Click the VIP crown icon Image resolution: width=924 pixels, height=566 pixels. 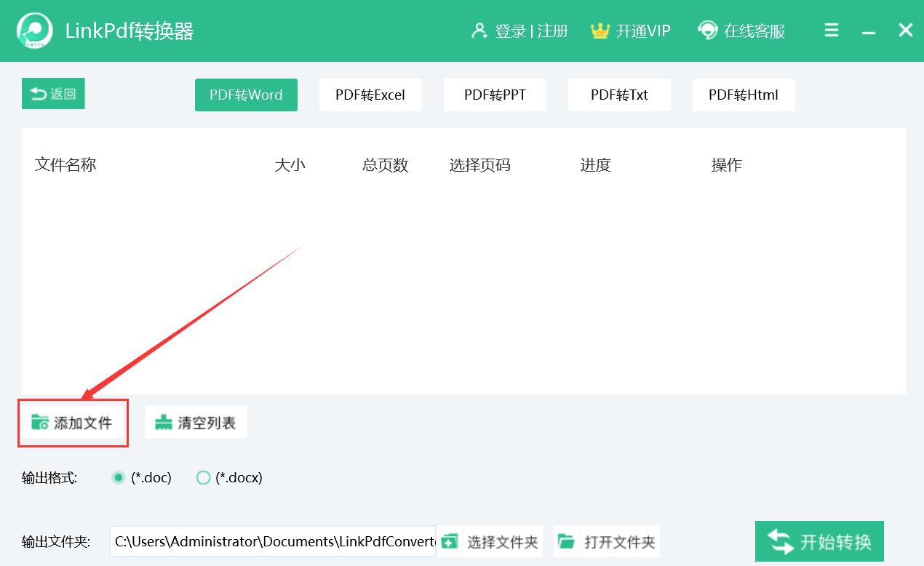(x=600, y=31)
